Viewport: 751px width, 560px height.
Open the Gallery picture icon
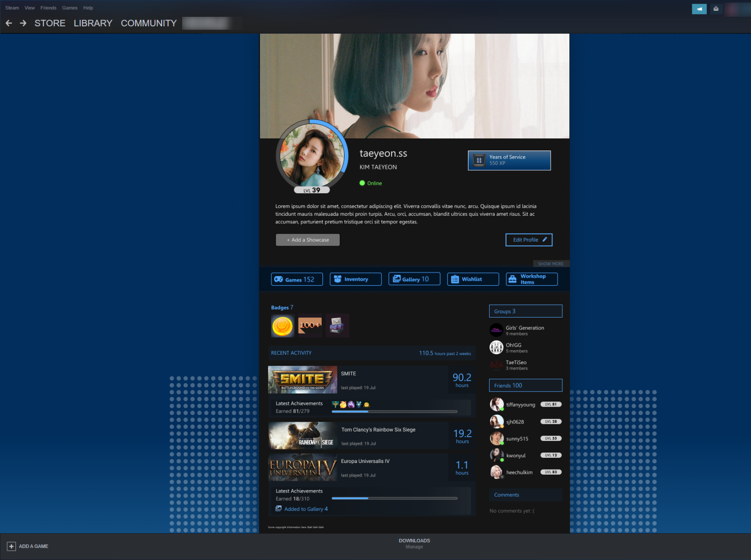tap(397, 279)
